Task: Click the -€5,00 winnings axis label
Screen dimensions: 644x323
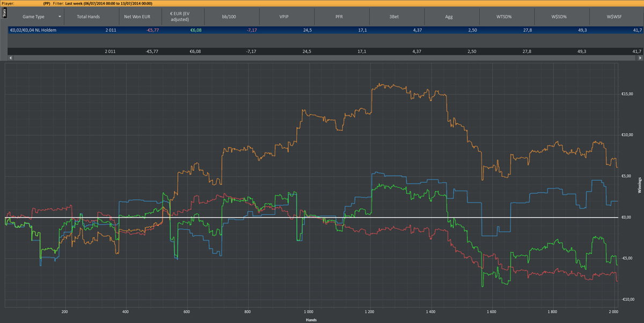Action: point(627,258)
